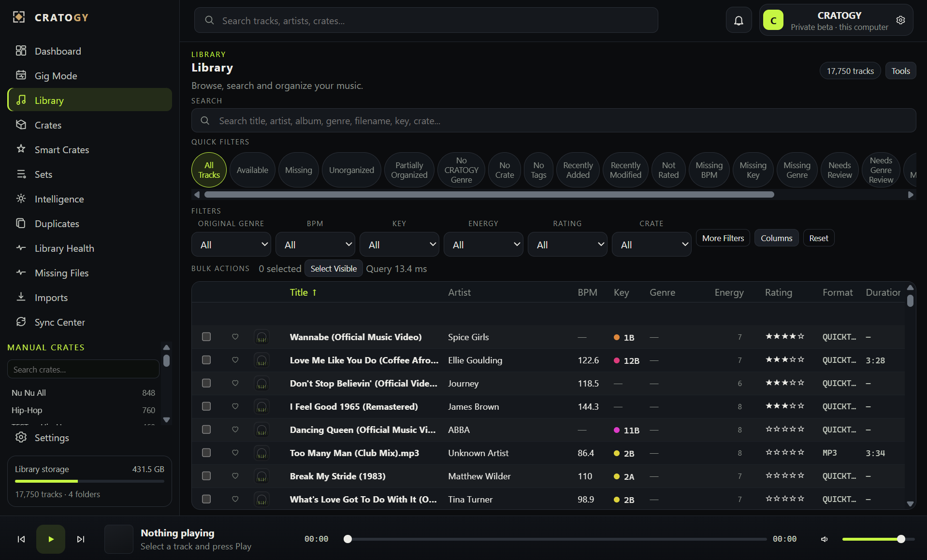927x560 pixels.
Task: Mute the volume speaker icon
Action: pyautogui.click(x=825, y=539)
